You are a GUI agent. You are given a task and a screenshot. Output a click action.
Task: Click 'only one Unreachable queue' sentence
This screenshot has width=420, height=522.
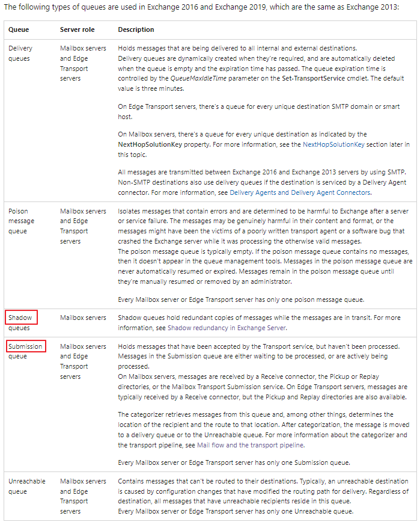[236, 511]
